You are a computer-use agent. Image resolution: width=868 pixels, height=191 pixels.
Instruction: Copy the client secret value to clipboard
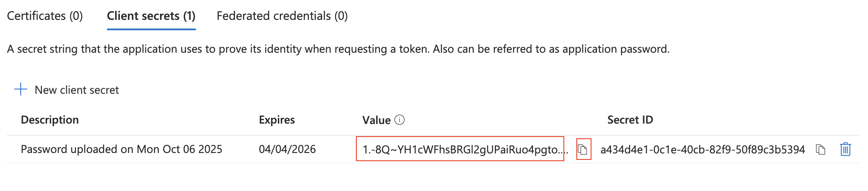(x=583, y=150)
